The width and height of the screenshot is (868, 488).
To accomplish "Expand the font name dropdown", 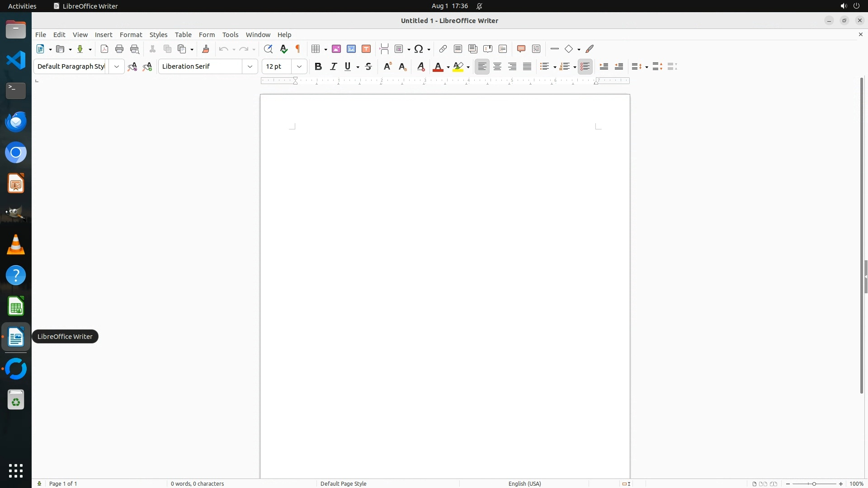I will 250,67.
